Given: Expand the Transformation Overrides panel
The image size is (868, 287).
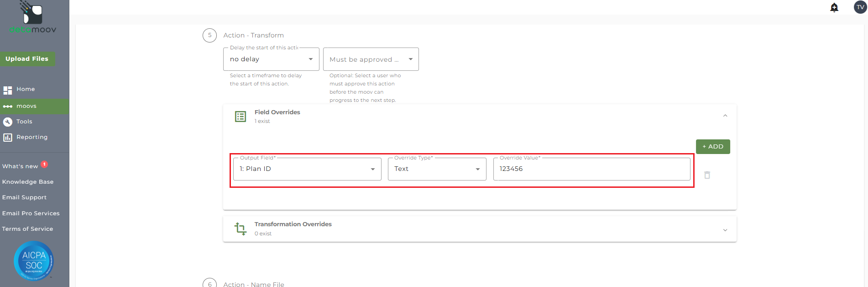Looking at the screenshot, I should point(725,230).
